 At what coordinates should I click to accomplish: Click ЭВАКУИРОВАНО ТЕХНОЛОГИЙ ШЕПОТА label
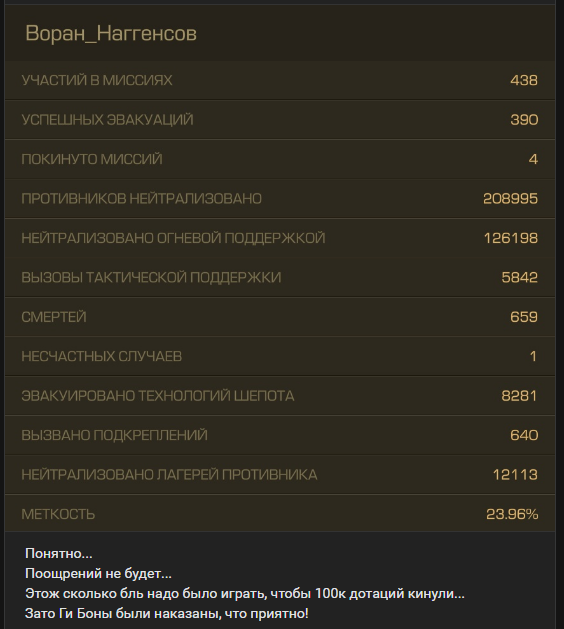click(x=158, y=396)
